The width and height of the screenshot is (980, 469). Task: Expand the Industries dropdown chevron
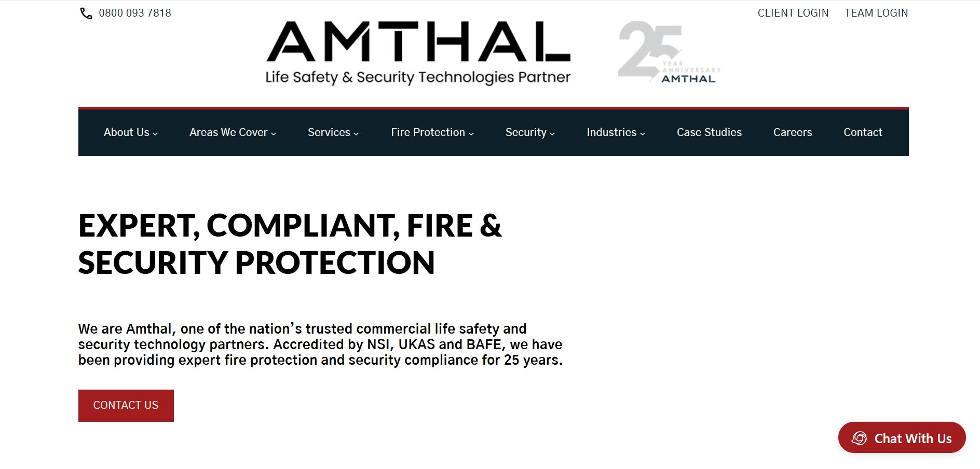[x=644, y=133]
